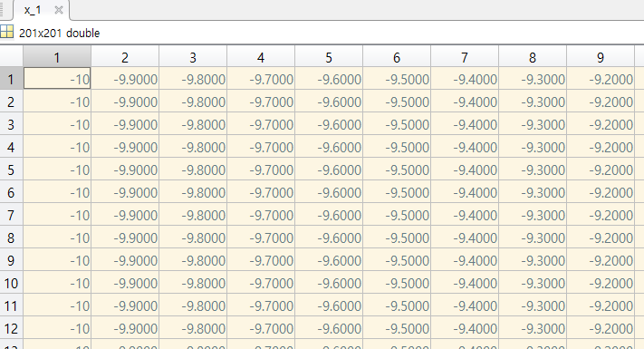The height and width of the screenshot is (349, 644).
Task: Click cell -9.9000 in row 2
Action: [125, 102]
